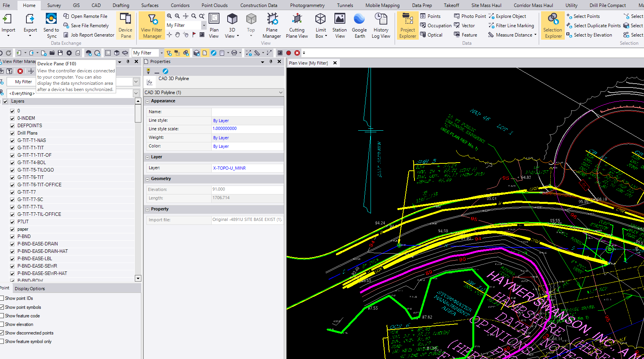The height and width of the screenshot is (359, 644).
Task: Switch to the Surfaces ribbon tab
Action: 150,5
